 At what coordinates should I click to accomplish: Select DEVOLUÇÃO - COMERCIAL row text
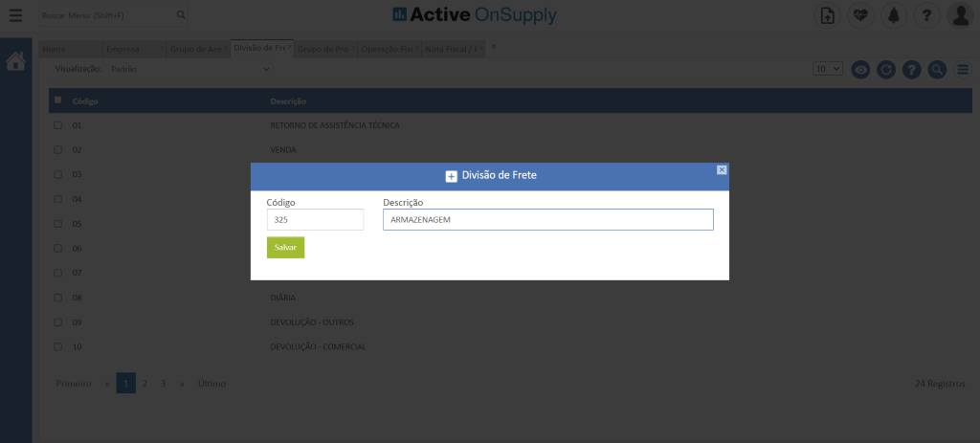[318, 346]
